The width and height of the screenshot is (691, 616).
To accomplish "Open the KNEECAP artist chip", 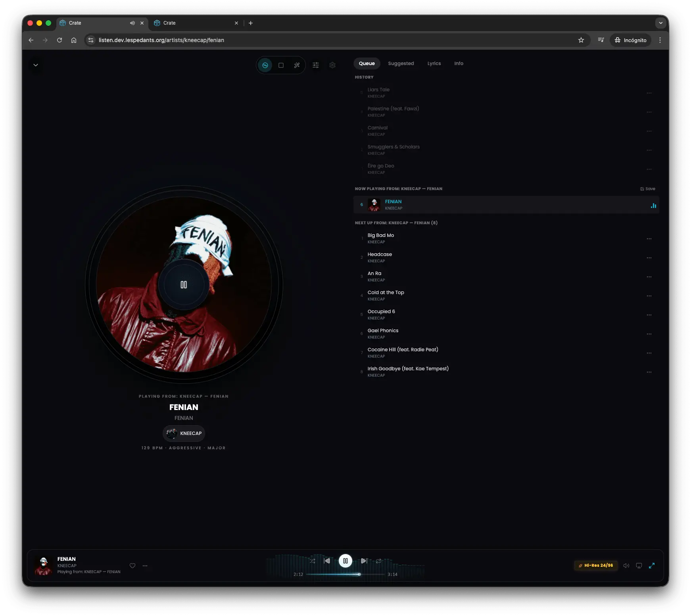I will click(184, 433).
